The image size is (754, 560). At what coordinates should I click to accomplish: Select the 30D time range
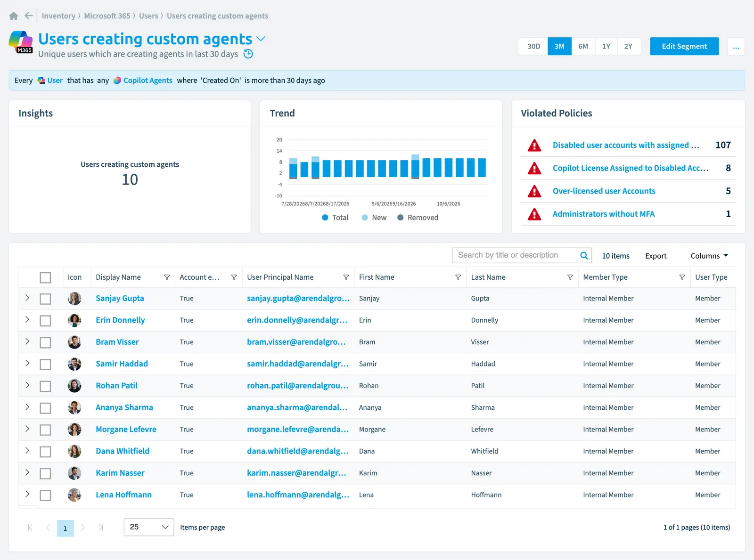(x=533, y=46)
